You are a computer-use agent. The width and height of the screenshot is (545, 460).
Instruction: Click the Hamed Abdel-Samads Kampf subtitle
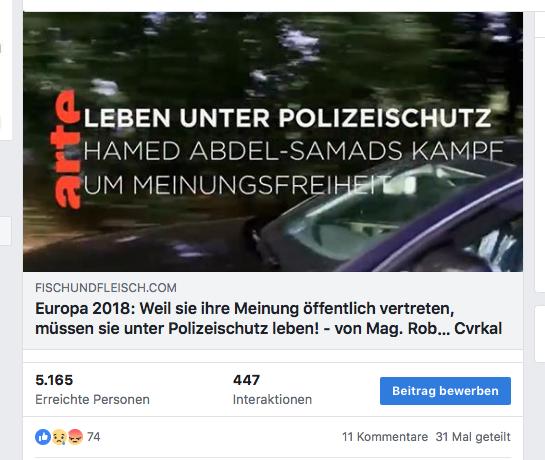[x=293, y=151]
